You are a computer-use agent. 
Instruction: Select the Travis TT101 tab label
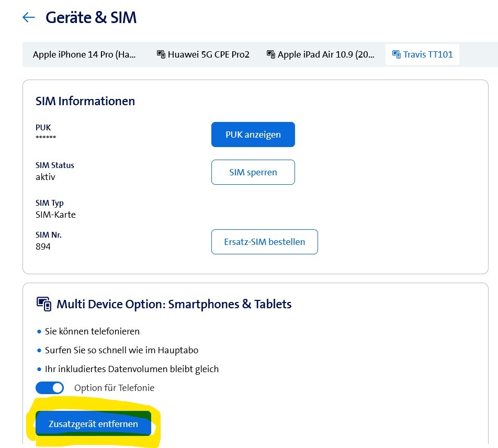pos(428,54)
